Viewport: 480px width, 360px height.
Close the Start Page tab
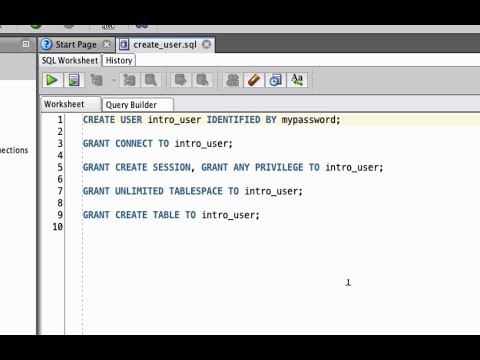click(106, 44)
